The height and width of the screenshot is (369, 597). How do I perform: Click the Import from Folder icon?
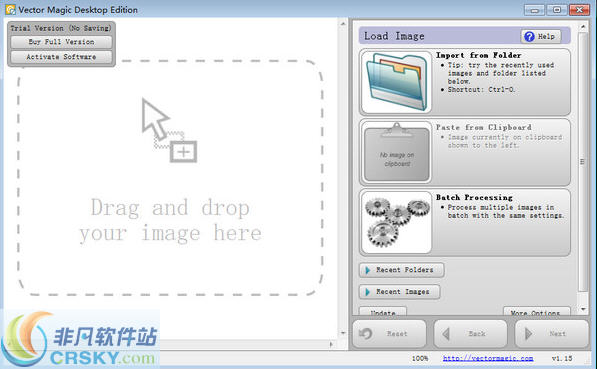pos(397,82)
